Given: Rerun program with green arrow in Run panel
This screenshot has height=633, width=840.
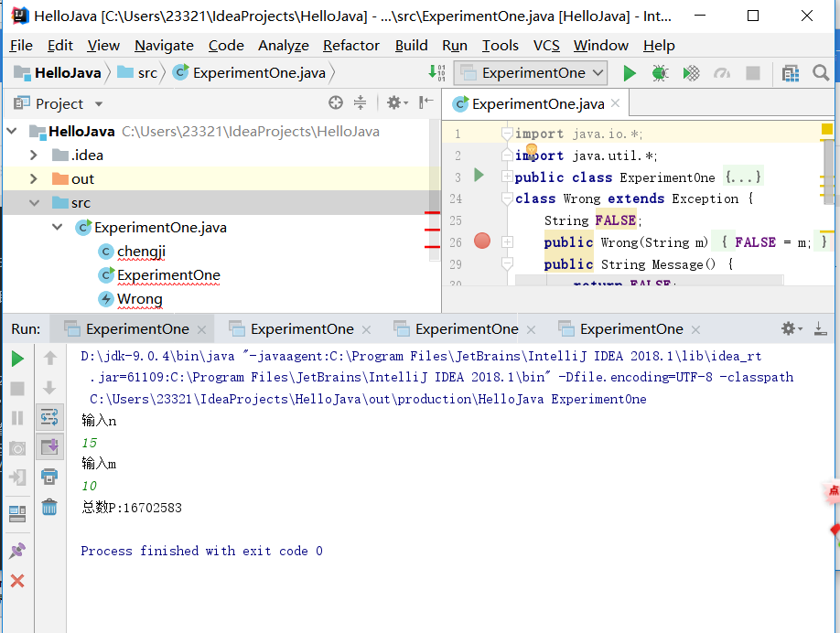Looking at the screenshot, I should point(17,359).
